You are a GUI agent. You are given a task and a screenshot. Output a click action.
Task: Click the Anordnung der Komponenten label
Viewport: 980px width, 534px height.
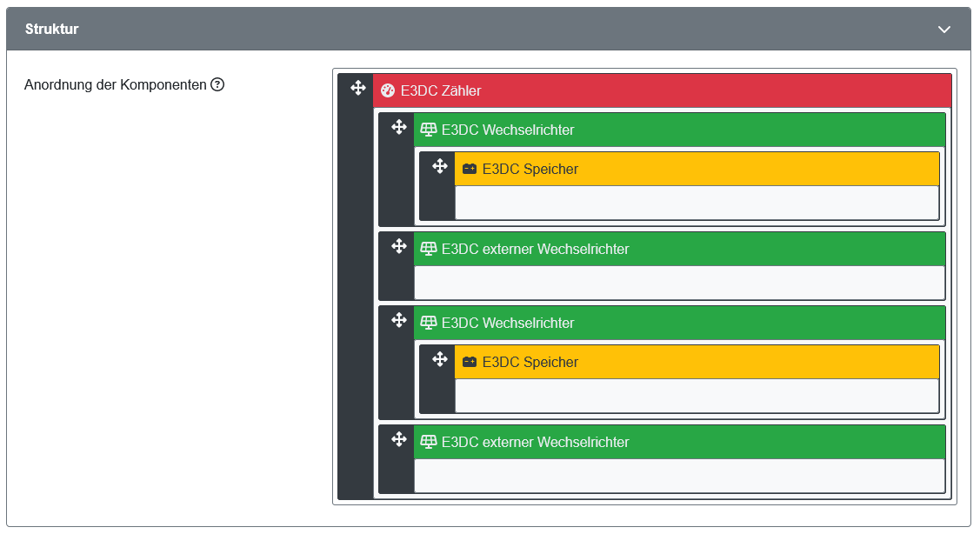pos(116,85)
